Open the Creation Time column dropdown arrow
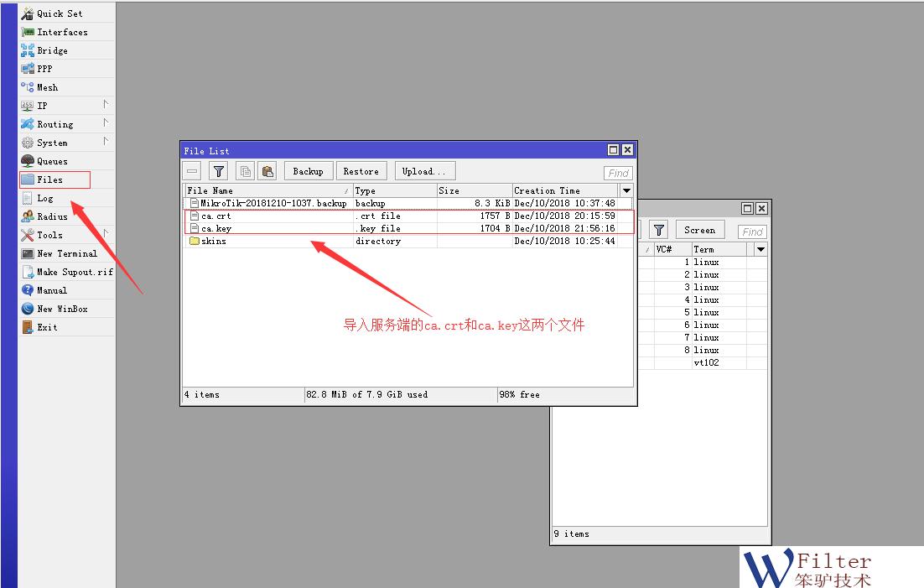This screenshot has height=588, width=924. (626, 190)
